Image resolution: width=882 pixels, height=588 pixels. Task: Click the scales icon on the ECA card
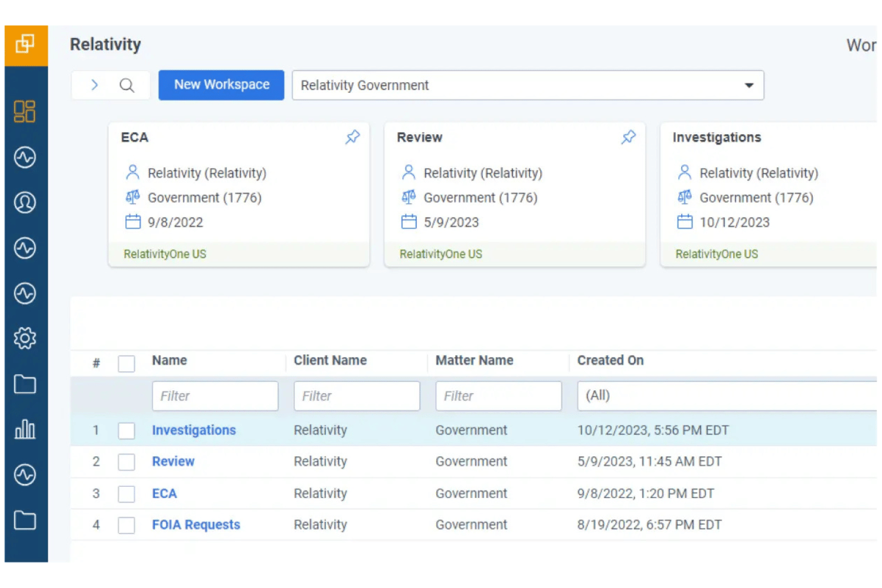tap(133, 197)
